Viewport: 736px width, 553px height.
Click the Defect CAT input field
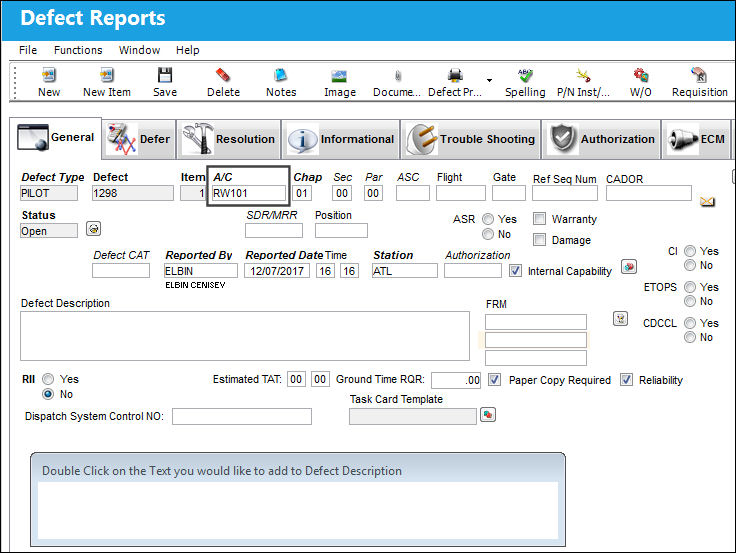coord(121,271)
